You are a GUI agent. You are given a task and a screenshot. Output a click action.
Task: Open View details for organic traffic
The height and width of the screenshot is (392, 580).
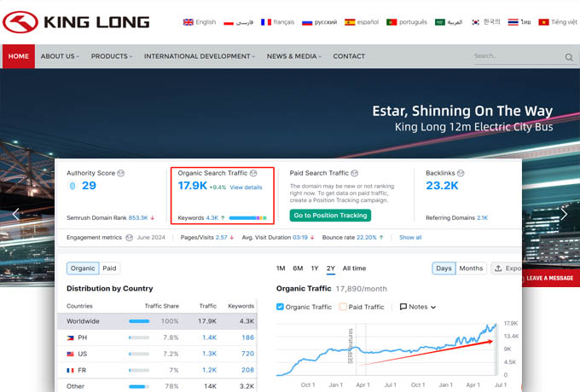(x=246, y=187)
